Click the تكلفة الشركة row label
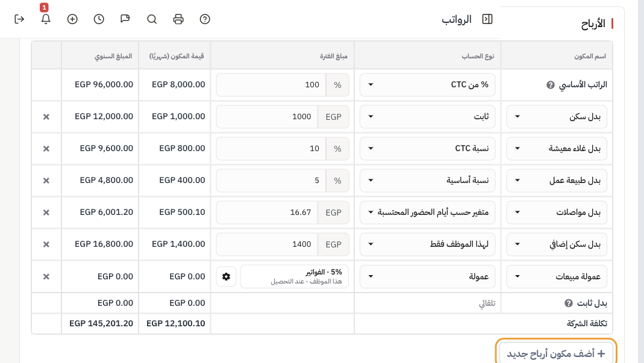The height and width of the screenshot is (363, 644). pos(587,324)
